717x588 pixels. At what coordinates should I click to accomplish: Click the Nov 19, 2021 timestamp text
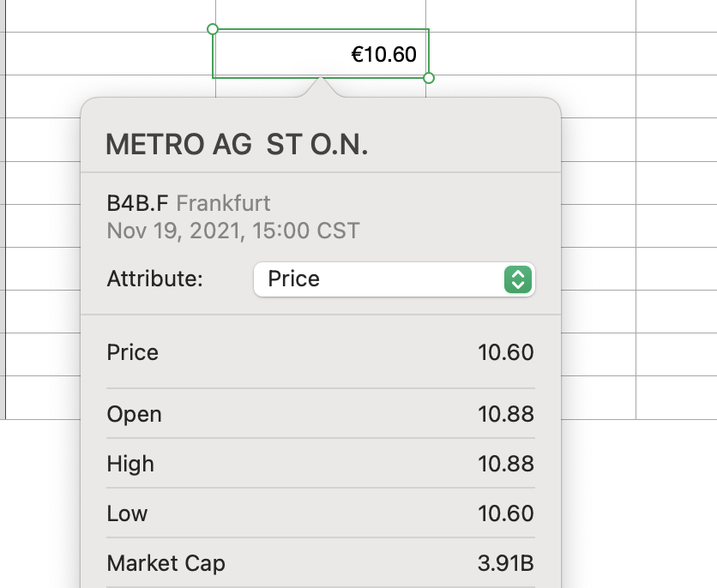(x=233, y=231)
